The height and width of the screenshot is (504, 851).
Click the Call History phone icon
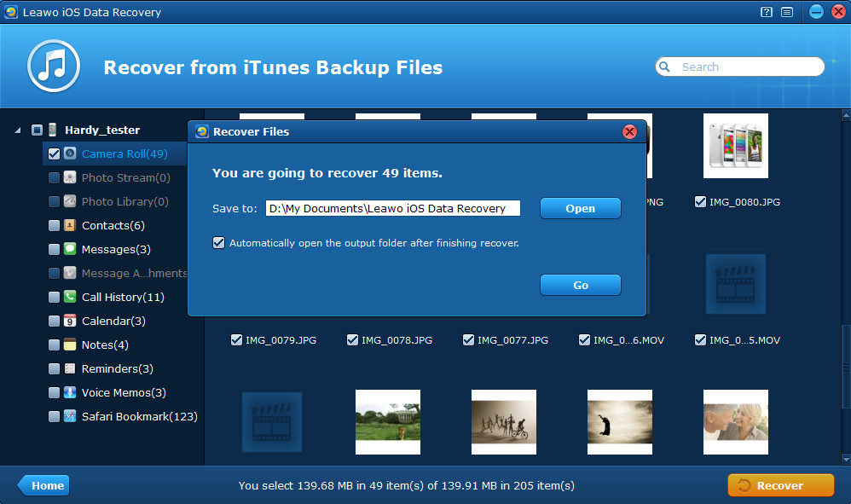point(70,297)
